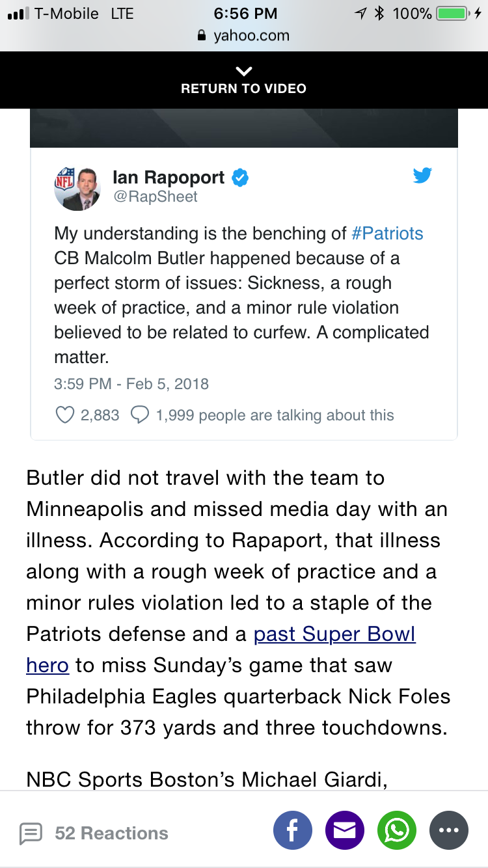The image size is (488, 868).
Task: Open the #Patriots hashtag link
Action: tap(387, 234)
